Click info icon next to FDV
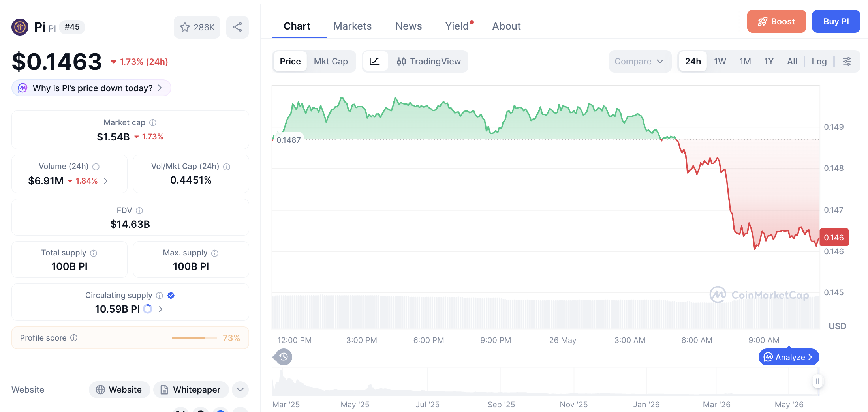The height and width of the screenshot is (412, 868). [139, 211]
